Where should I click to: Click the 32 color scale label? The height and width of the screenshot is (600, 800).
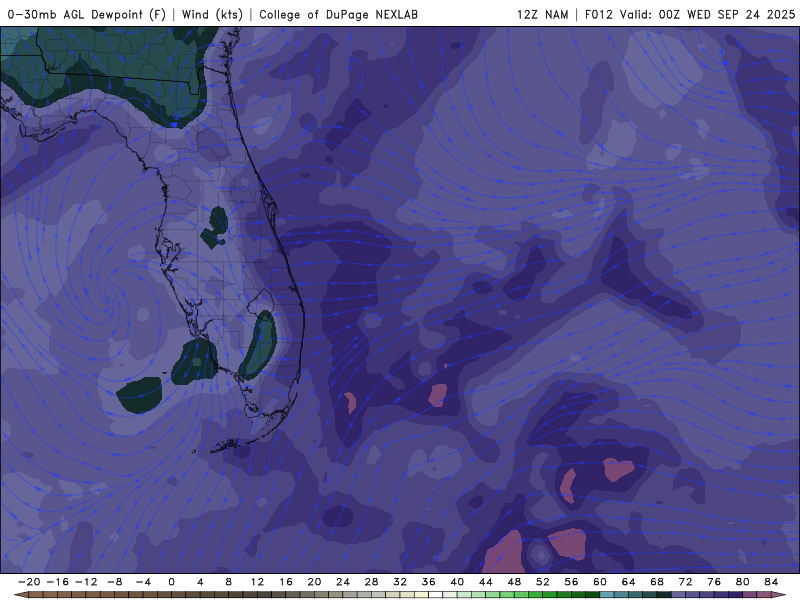pos(400,582)
